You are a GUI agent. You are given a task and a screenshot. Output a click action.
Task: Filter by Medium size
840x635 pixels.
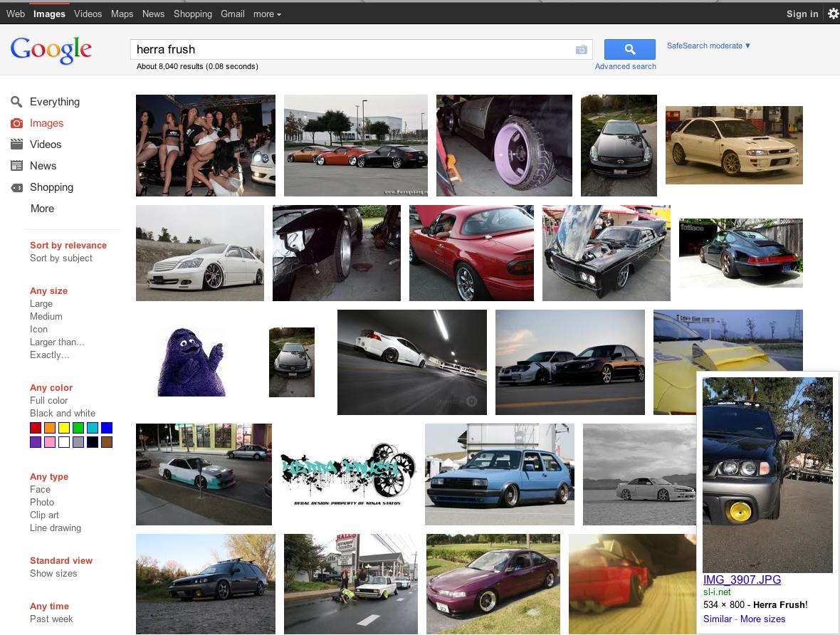click(x=46, y=317)
